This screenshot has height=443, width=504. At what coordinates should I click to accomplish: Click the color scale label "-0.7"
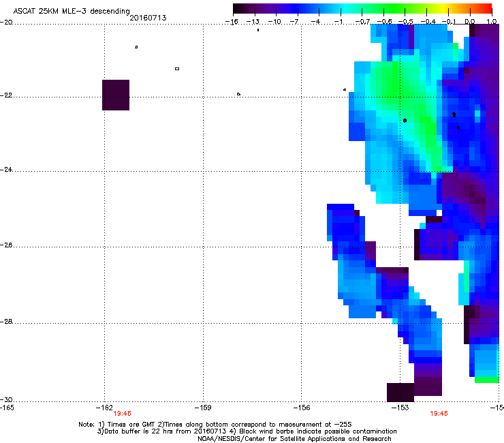362,22
